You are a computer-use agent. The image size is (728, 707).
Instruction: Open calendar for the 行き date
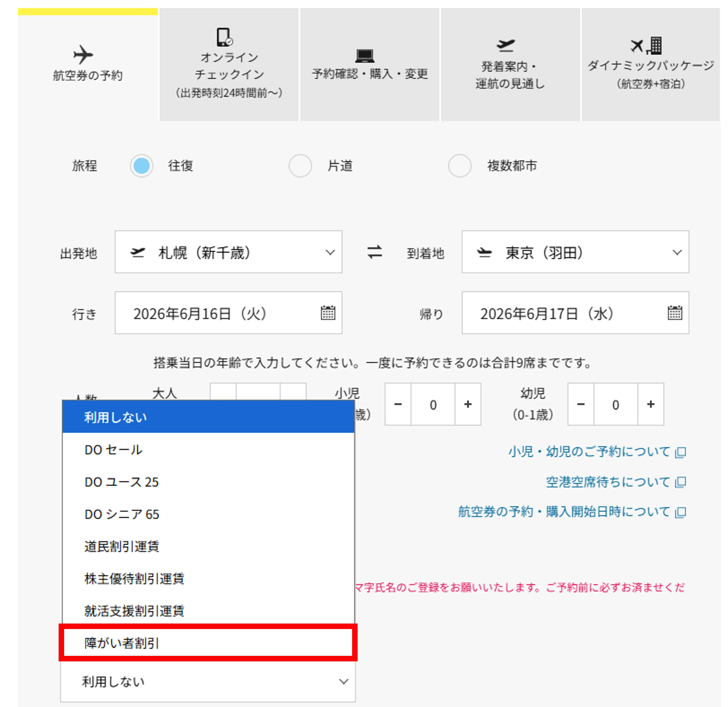[328, 313]
